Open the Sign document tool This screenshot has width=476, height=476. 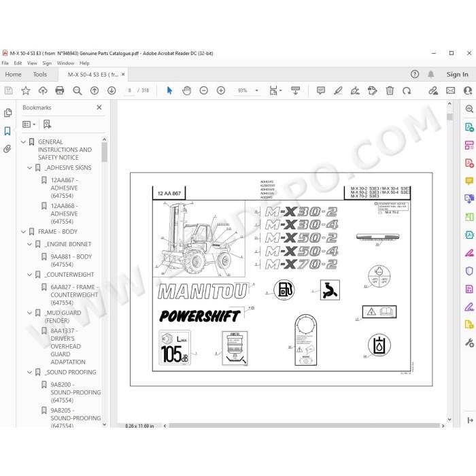click(x=355, y=90)
